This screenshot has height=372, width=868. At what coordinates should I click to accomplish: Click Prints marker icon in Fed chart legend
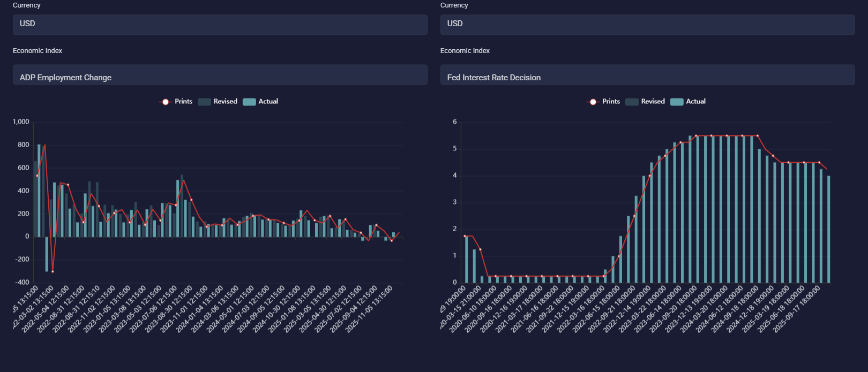click(593, 102)
